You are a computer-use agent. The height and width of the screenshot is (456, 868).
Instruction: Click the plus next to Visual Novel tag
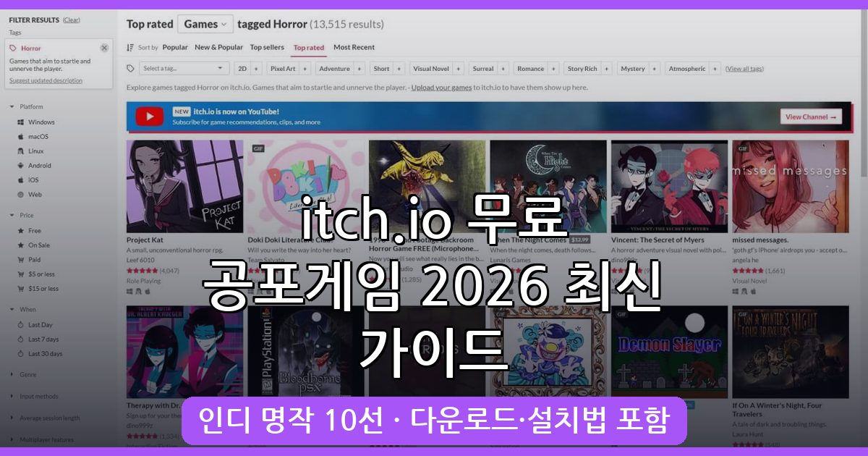(x=458, y=69)
